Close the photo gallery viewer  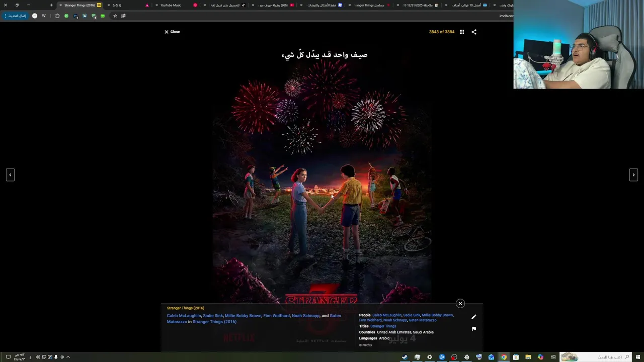pyautogui.click(x=172, y=32)
